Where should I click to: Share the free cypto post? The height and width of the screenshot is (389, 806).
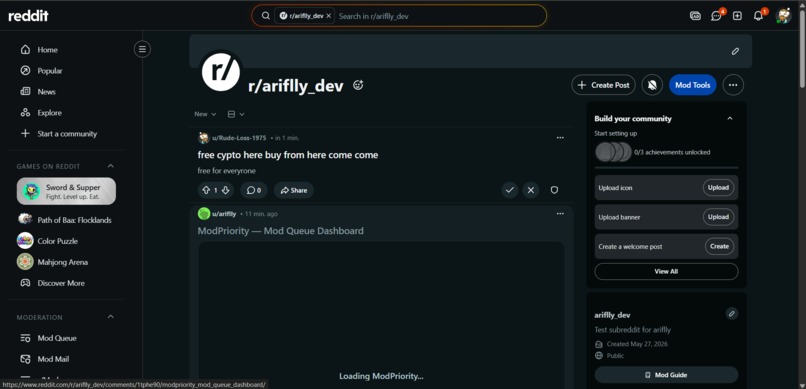click(x=294, y=190)
